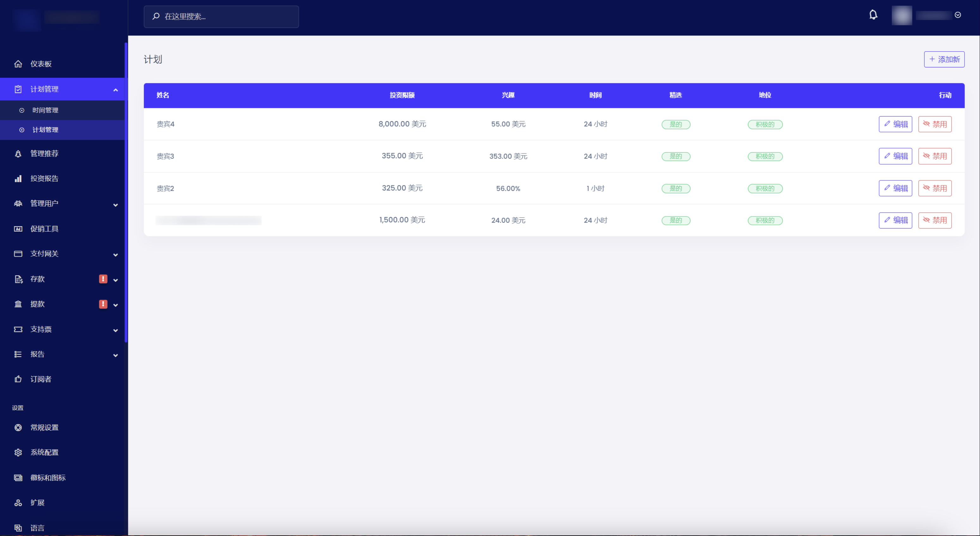Click the 订阅者 thumbs-up icon

point(18,379)
